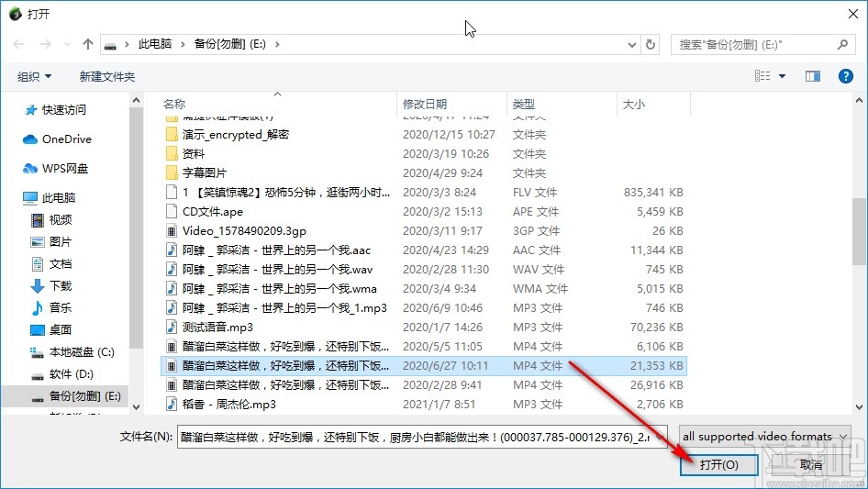The image size is (868, 489).
Task: Select 备份[勿删] (E:) in sidebar
Action: click(x=65, y=396)
